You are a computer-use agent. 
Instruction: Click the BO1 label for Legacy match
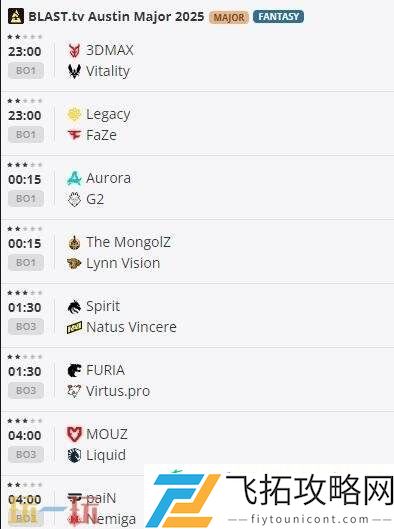coord(26,135)
